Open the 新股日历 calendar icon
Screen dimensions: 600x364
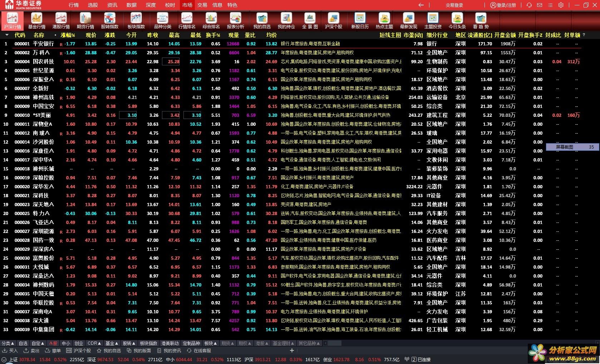(x=360, y=21)
